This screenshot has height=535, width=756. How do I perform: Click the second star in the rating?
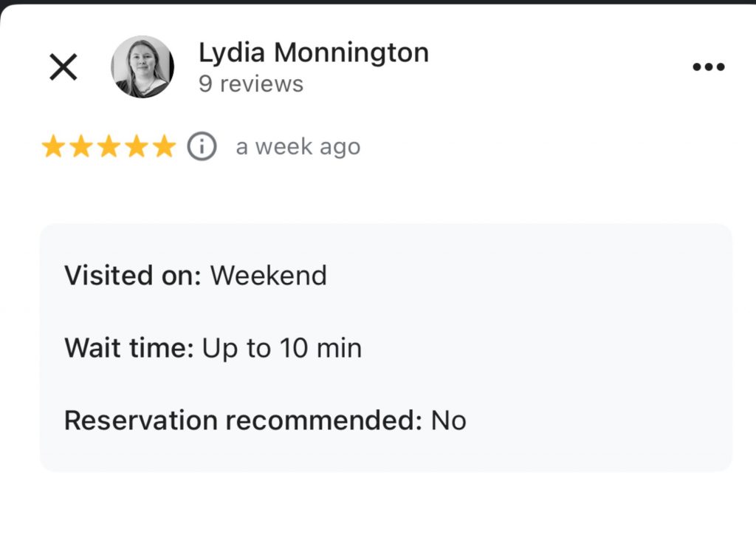pyautogui.click(x=80, y=147)
